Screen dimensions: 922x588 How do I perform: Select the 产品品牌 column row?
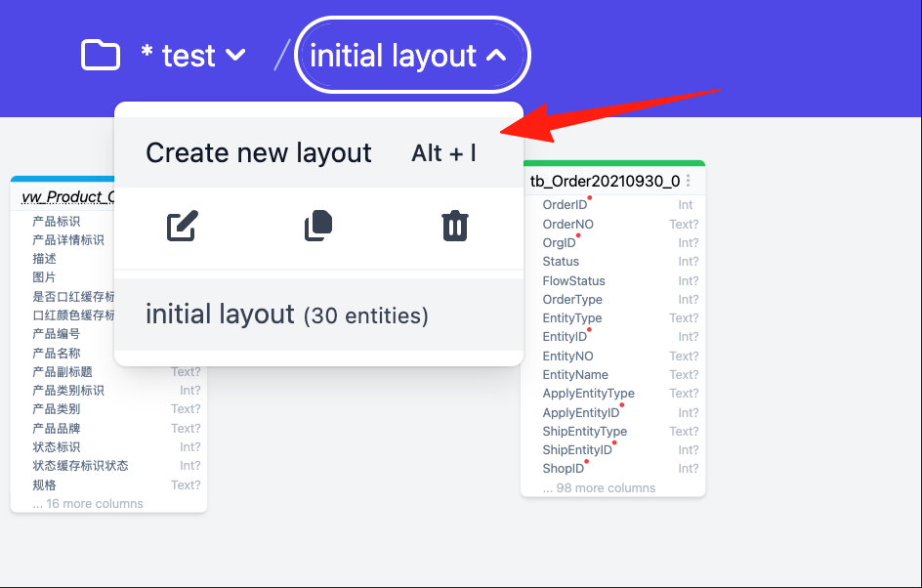coord(108,428)
